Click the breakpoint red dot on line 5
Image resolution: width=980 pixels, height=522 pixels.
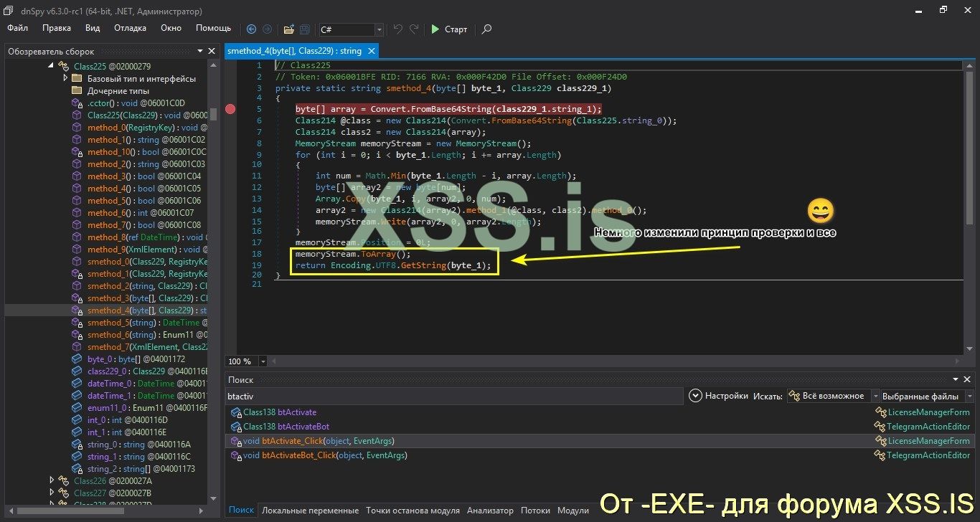click(x=230, y=109)
